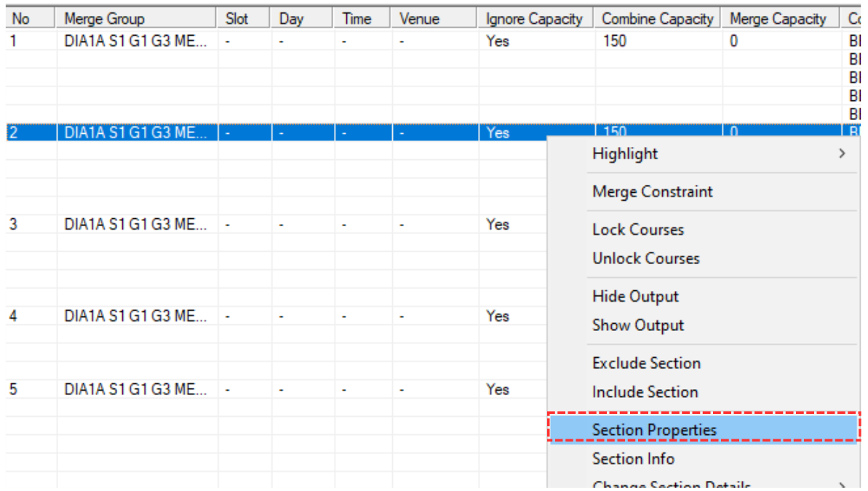Choose Include Section option
The image size is (868, 491).
click(645, 392)
